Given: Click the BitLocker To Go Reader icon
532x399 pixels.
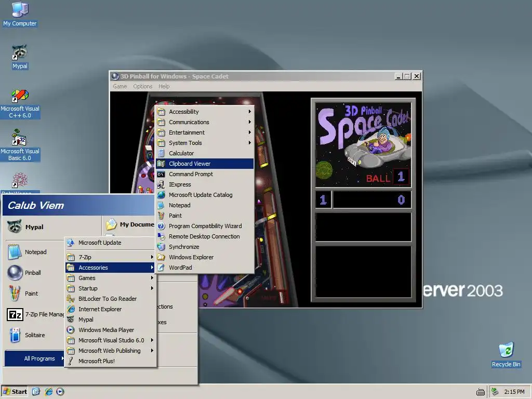Looking at the screenshot, I should (71, 299).
